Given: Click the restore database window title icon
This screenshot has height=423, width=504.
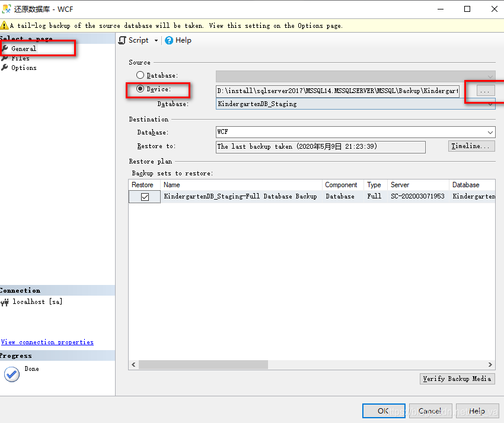Looking at the screenshot, I should (7, 9).
